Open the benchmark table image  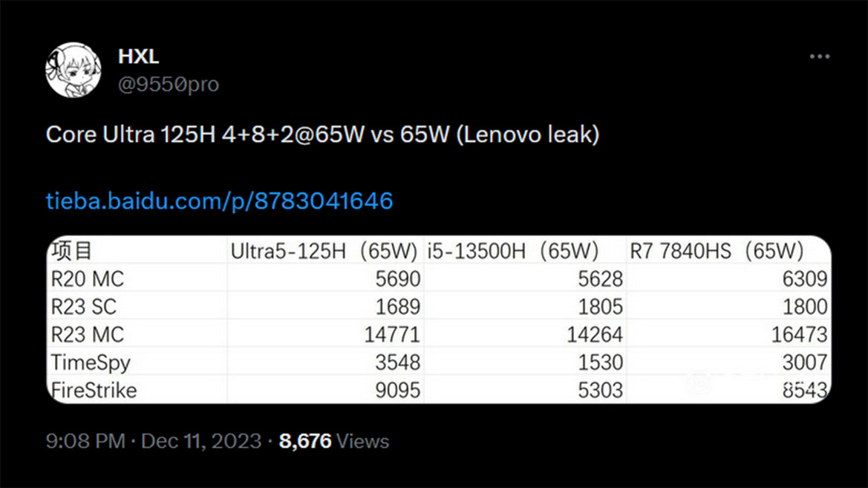[438, 319]
